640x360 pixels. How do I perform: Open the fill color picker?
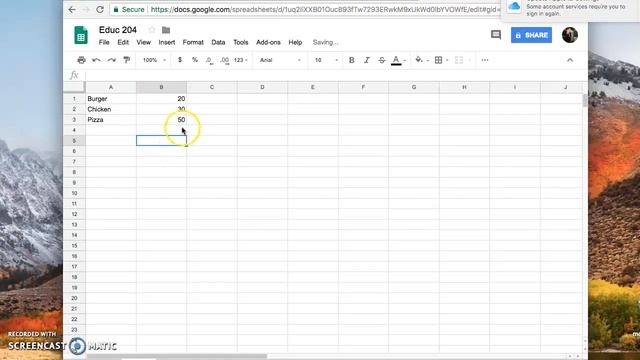point(419,60)
